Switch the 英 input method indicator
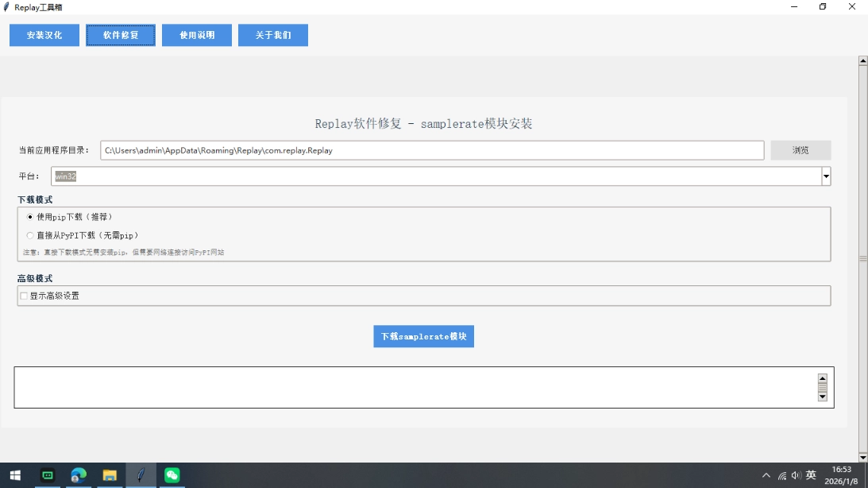 click(x=811, y=475)
